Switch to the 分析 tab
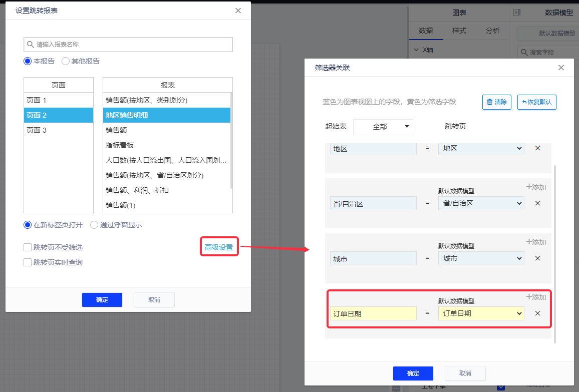 [x=492, y=31]
